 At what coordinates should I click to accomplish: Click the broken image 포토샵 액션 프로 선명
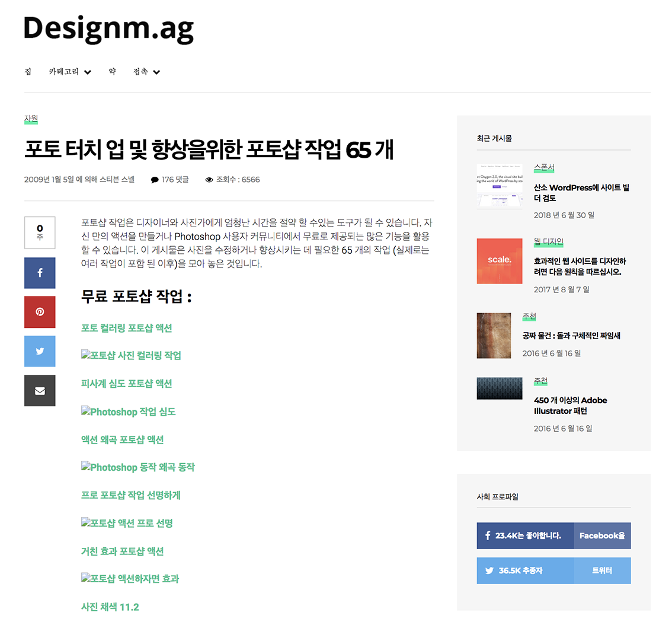[x=127, y=523]
